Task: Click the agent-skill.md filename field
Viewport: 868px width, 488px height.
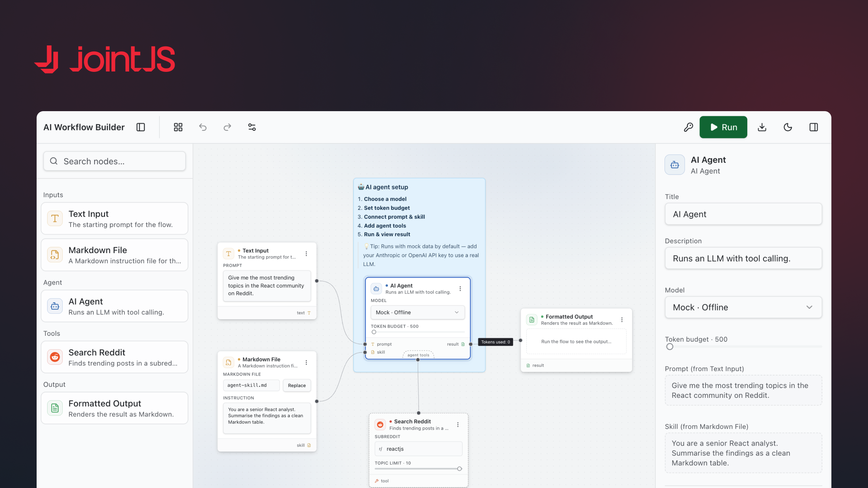Action: [251, 385]
